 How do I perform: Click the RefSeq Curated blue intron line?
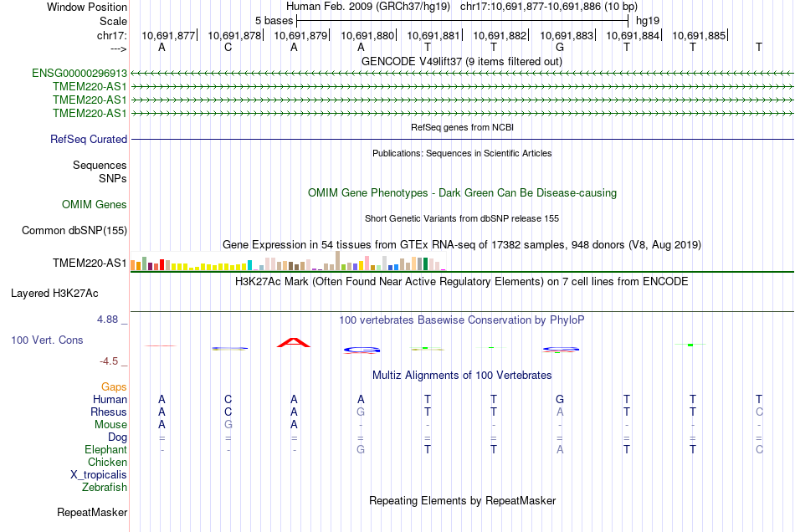click(462, 140)
